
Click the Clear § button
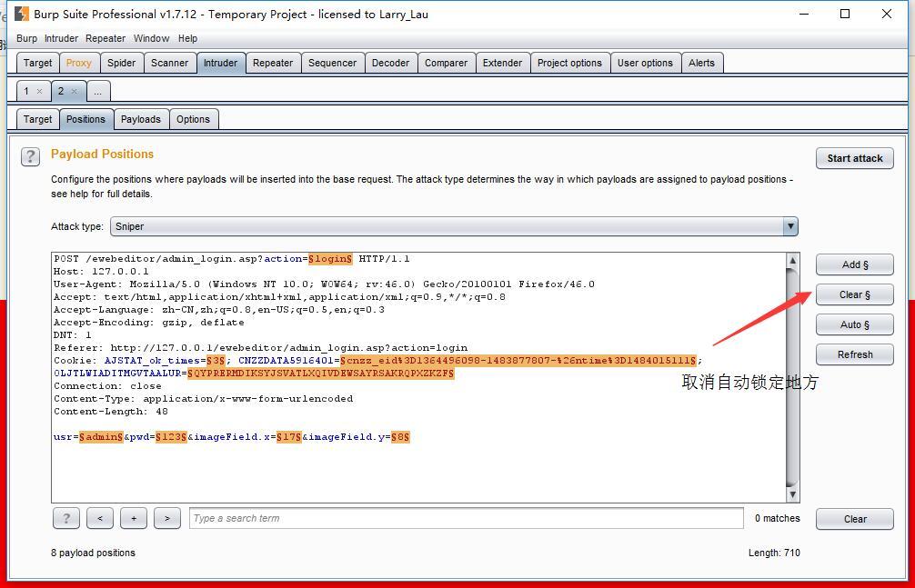click(x=854, y=294)
